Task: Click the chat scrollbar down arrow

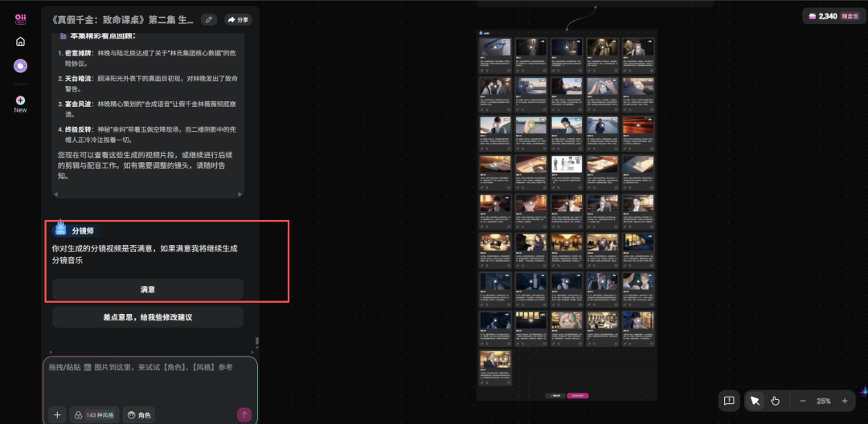Action: tap(256, 349)
